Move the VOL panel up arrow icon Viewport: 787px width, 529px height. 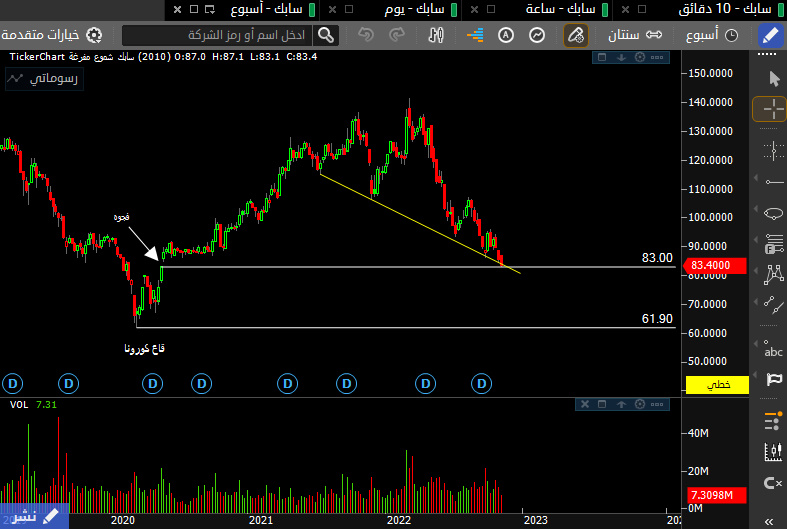[x=621, y=404]
